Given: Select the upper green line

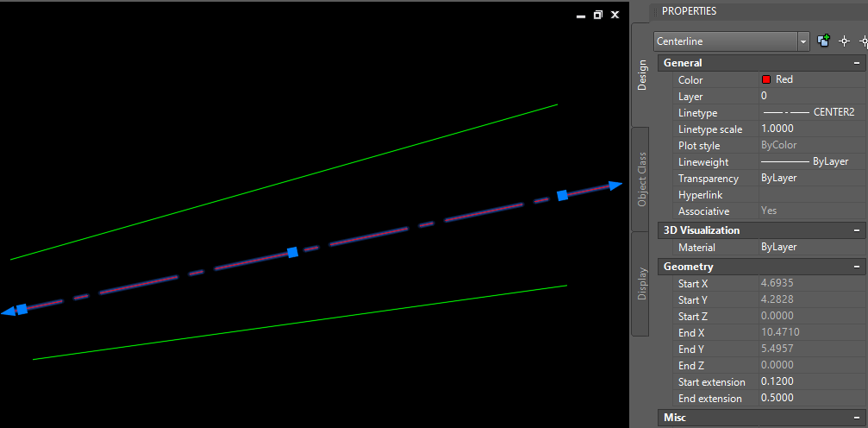Looking at the screenshot, I should 284,181.
